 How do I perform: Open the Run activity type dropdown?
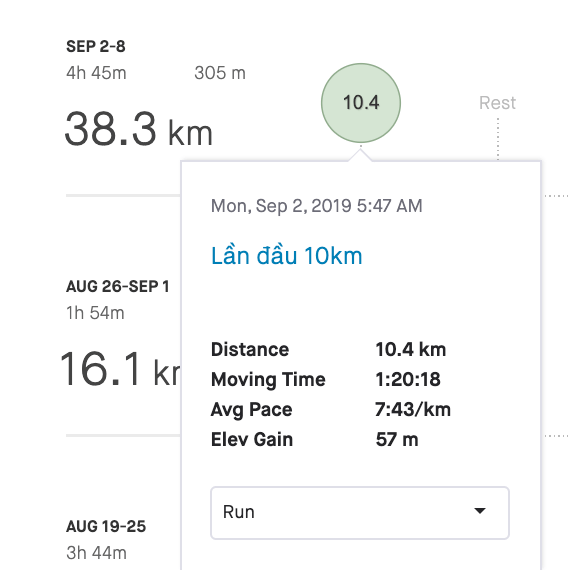(x=360, y=513)
